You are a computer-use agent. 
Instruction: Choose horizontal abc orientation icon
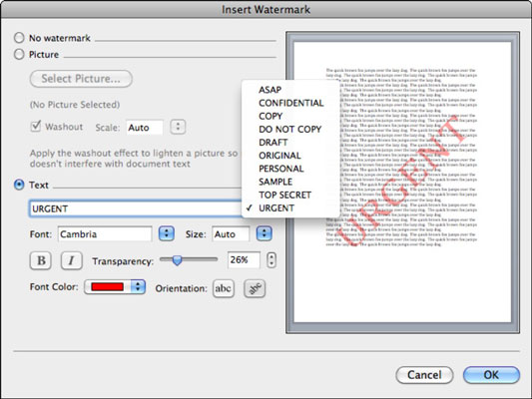click(x=224, y=288)
